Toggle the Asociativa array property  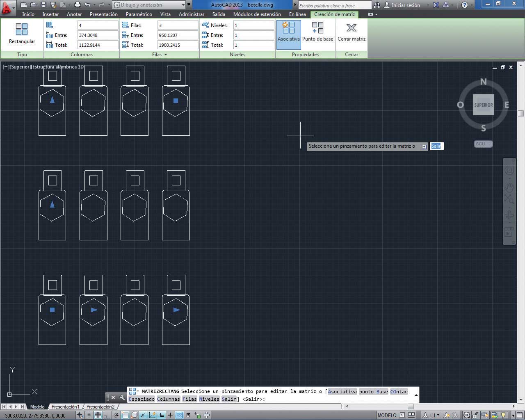point(288,32)
